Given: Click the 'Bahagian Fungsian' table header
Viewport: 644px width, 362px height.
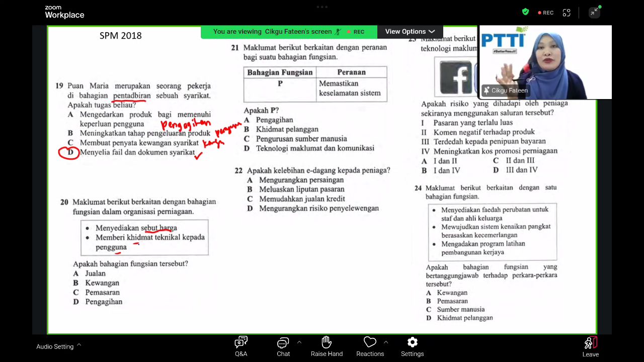Looking at the screenshot, I should [x=280, y=72].
